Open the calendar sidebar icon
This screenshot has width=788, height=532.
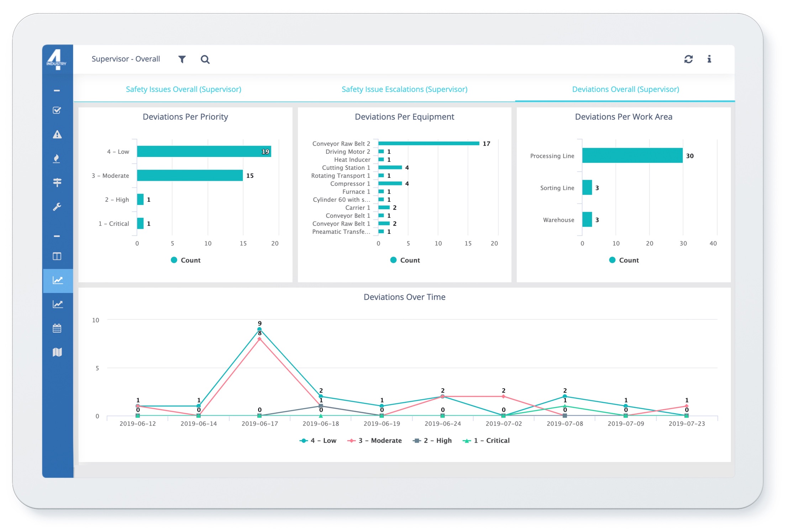[x=57, y=328]
